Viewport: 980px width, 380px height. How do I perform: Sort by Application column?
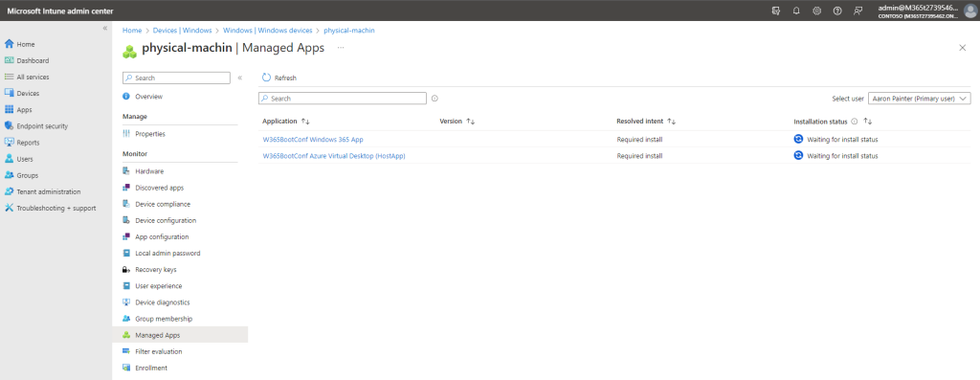pyautogui.click(x=286, y=122)
